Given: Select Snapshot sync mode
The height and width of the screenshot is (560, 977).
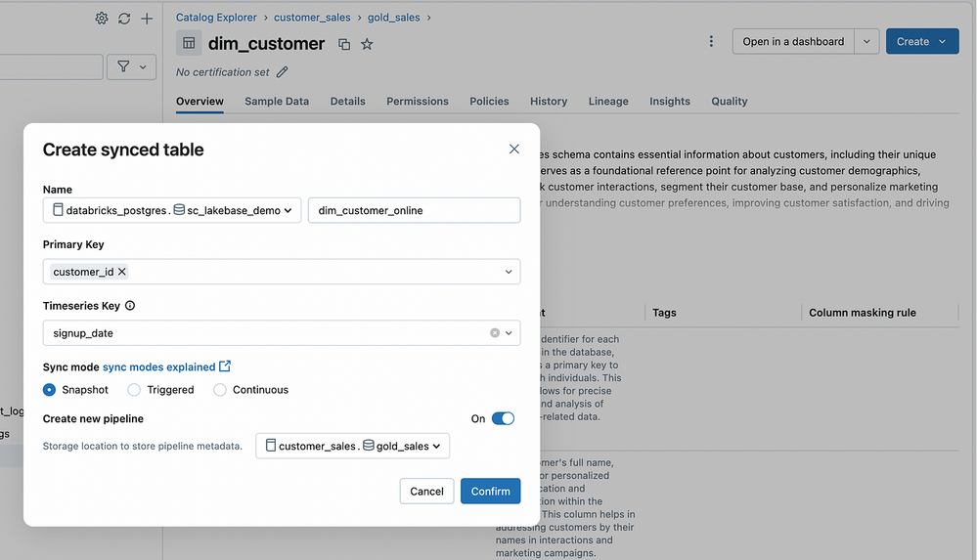Looking at the screenshot, I should click(50, 390).
